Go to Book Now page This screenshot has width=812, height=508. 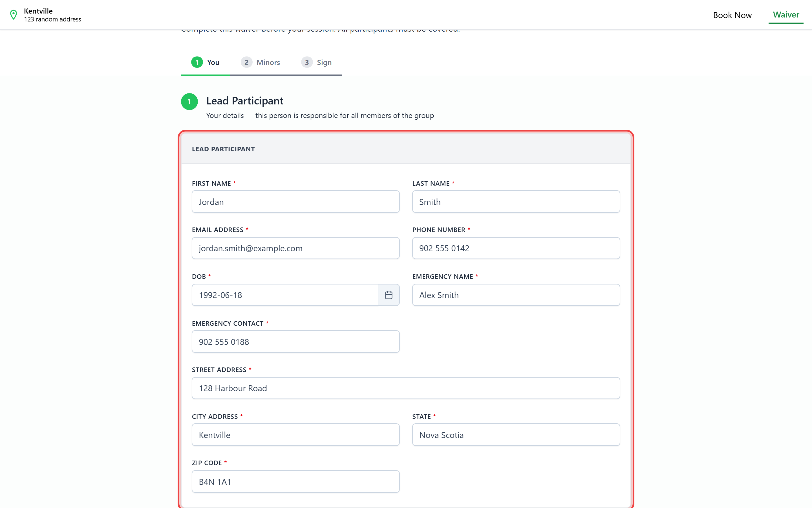(x=732, y=15)
